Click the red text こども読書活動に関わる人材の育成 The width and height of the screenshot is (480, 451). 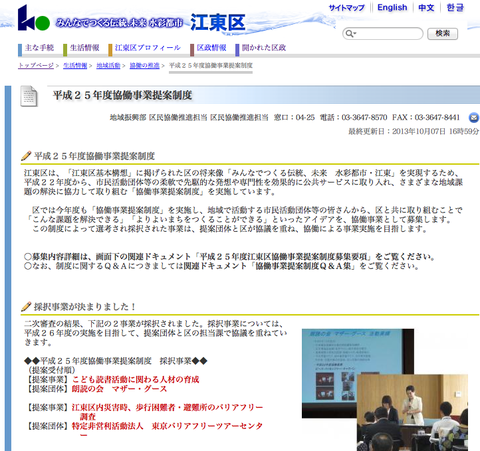pos(136,379)
